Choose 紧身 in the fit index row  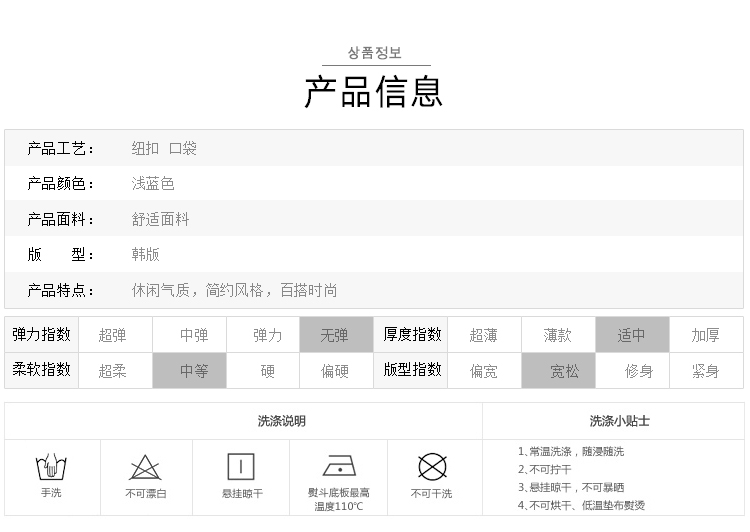pyautogui.click(x=705, y=371)
